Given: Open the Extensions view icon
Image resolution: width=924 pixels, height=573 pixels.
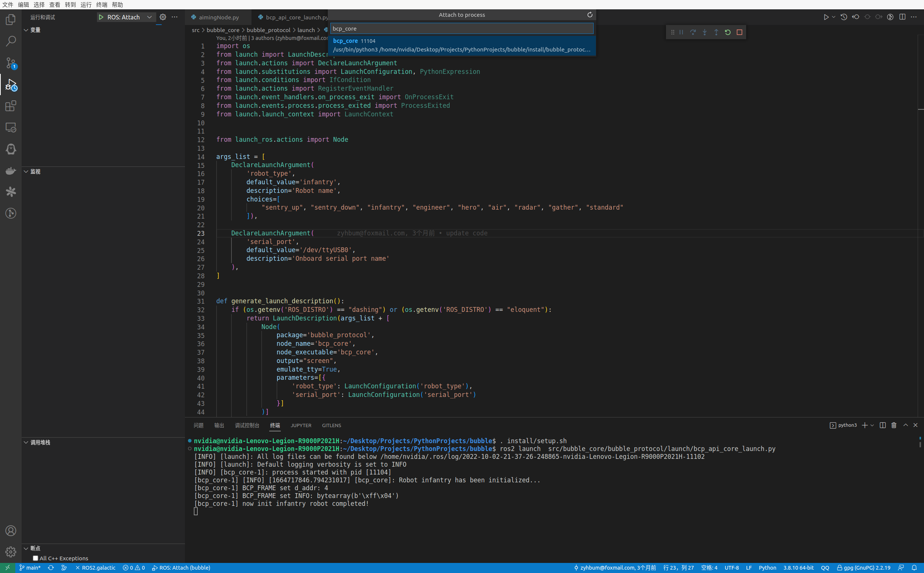Looking at the screenshot, I should 10,106.
